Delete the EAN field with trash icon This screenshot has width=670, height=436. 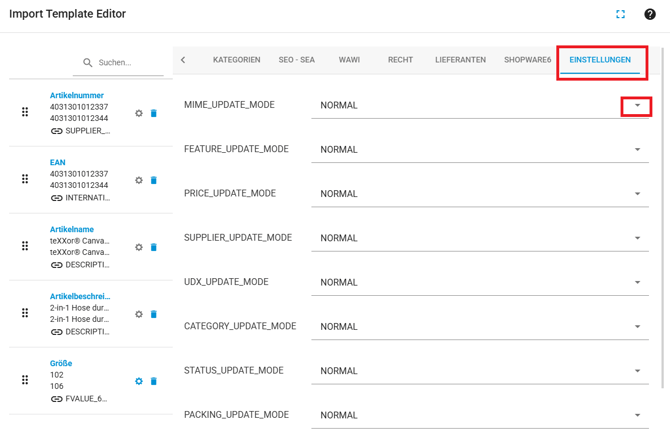click(x=154, y=180)
